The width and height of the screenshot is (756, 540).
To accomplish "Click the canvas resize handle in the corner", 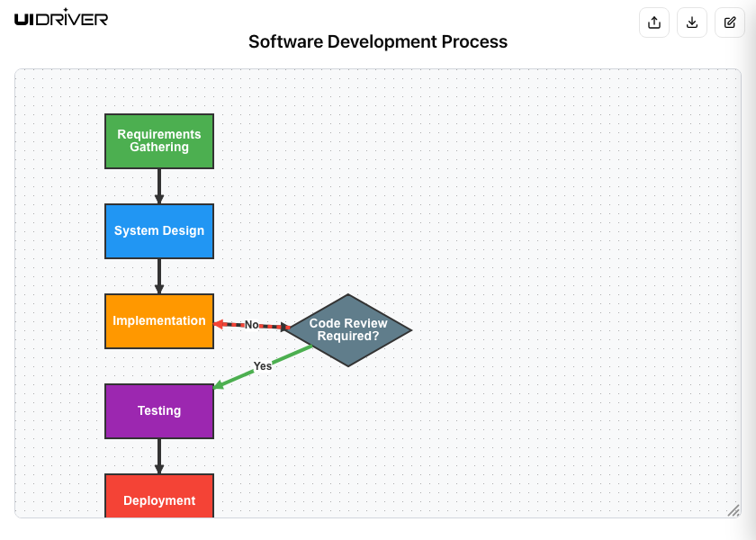I will 733,510.
